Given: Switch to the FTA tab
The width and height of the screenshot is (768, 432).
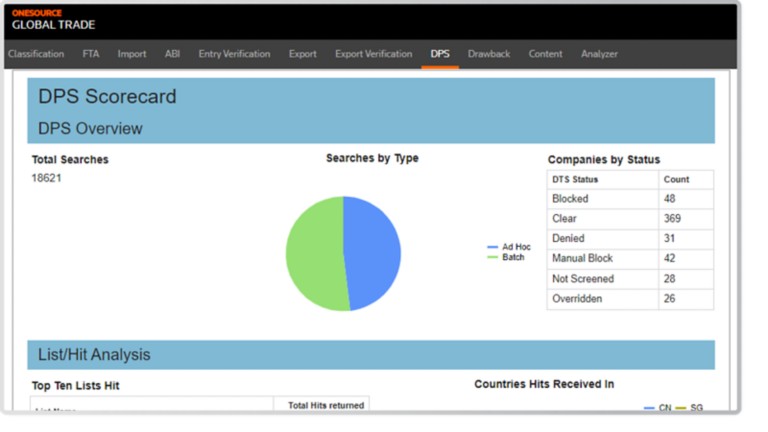Looking at the screenshot, I should click(x=91, y=54).
